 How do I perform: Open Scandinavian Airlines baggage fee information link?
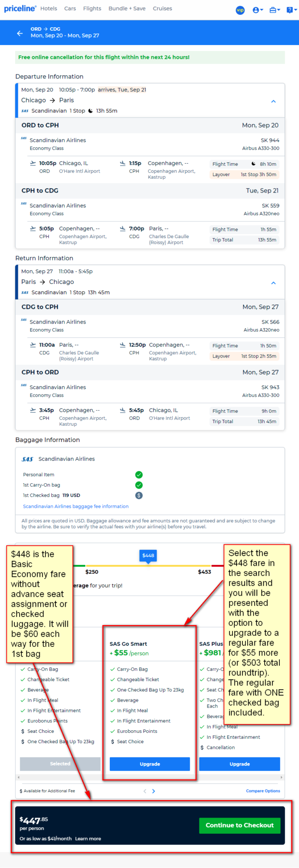click(76, 506)
